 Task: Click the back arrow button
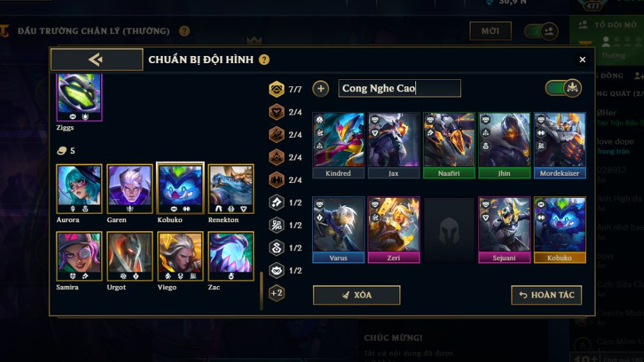coord(97,59)
